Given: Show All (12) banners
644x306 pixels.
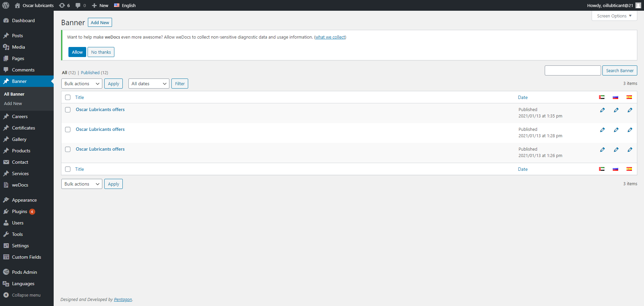Looking at the screenshot, I should pos(69,72).
